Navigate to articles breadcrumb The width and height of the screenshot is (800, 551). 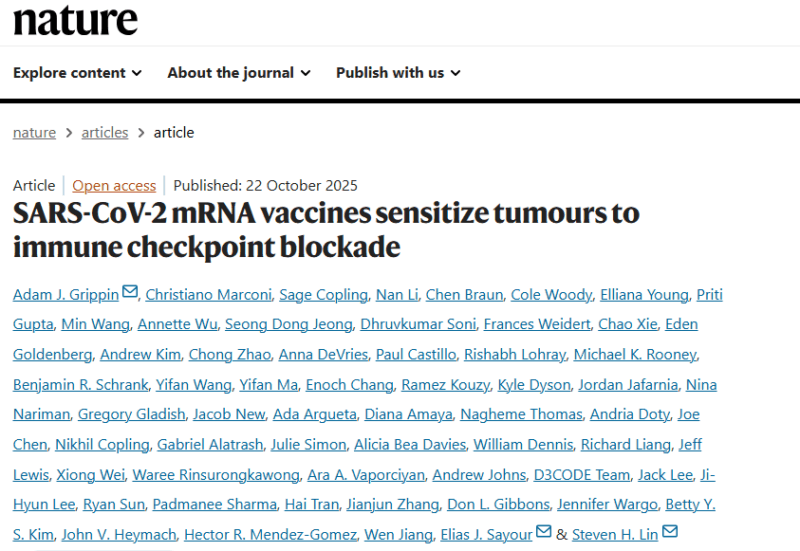(104, 132)
